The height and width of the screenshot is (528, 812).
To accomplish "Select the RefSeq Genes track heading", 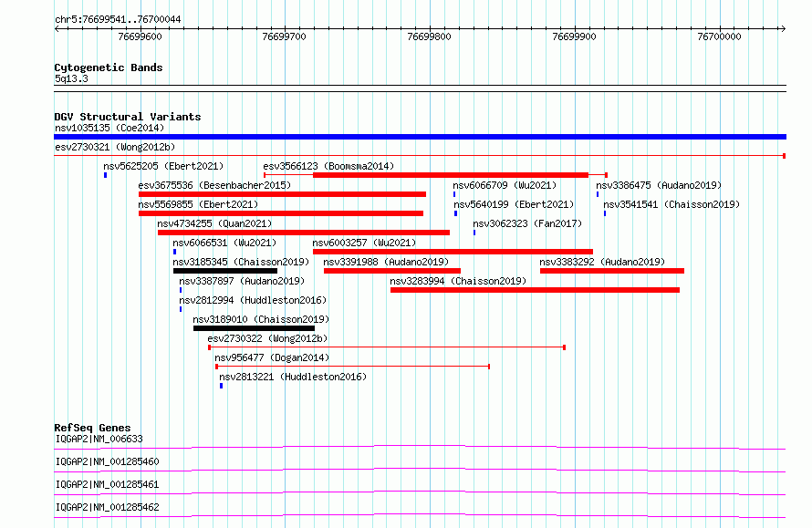I will click(x=92, y=428).
